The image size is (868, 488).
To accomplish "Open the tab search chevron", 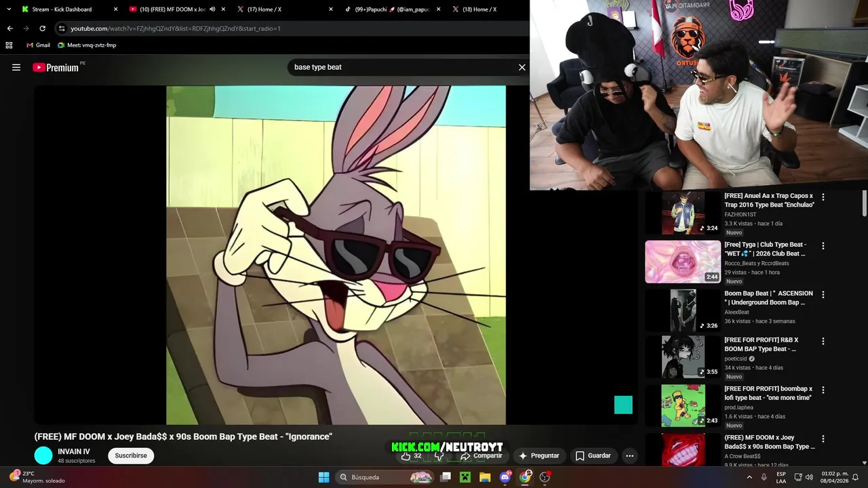I will pyautogui.click(x=9, y=9).
